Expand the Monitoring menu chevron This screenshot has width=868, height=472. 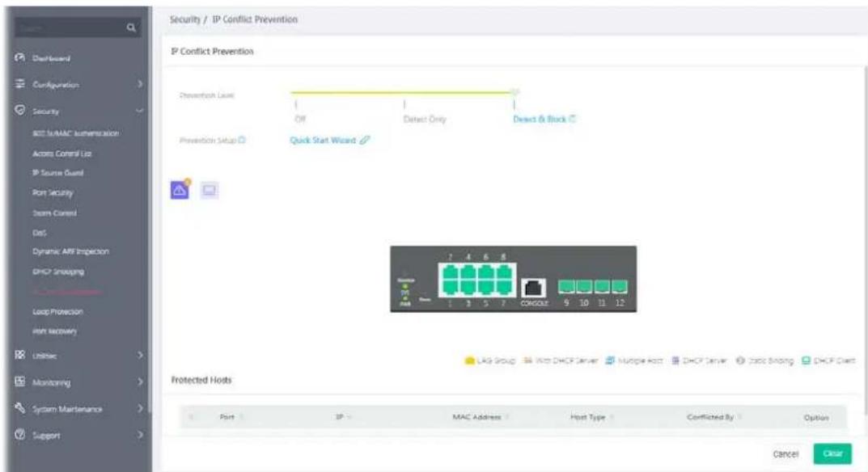(x=139, y=381)
